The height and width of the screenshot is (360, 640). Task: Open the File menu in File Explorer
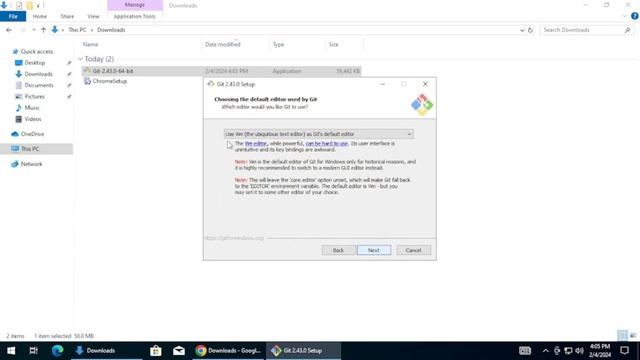click(13, 16)
